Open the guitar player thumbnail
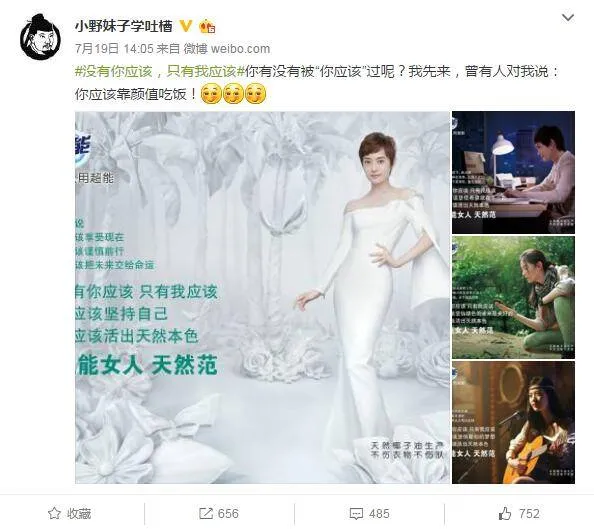594x529 pixels. pos(513,423)
